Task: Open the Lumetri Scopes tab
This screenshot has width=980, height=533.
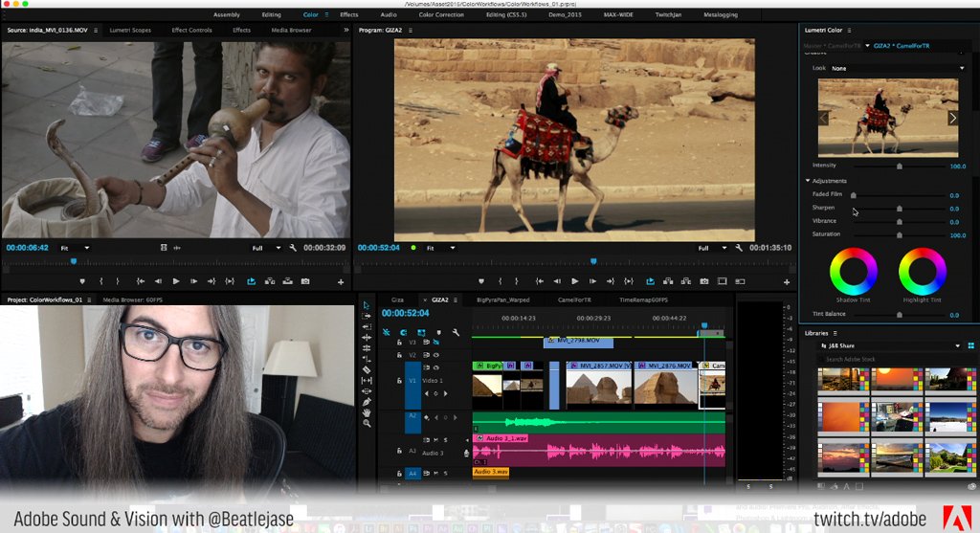Action: pyautogui.click(x=130, y=30)
